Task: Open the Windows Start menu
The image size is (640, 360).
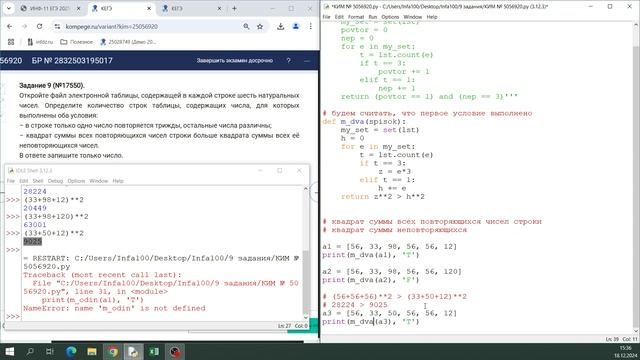Action: click(9, 351)
